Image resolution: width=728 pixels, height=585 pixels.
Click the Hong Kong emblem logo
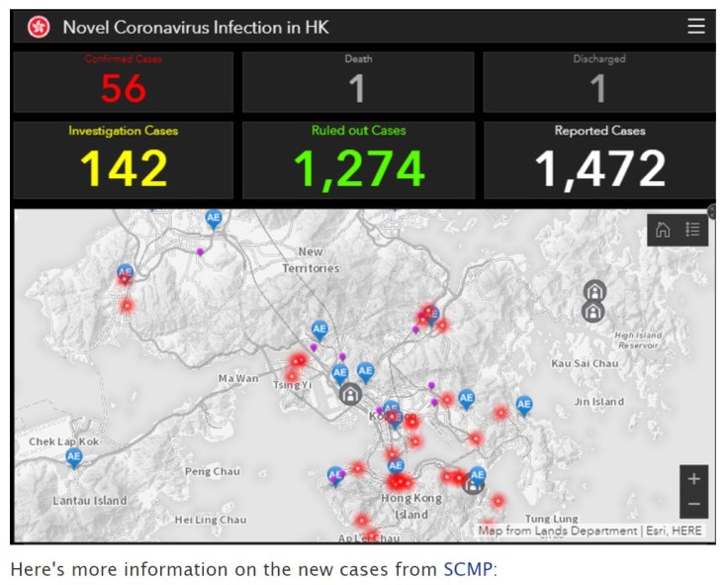coord(39,27)
